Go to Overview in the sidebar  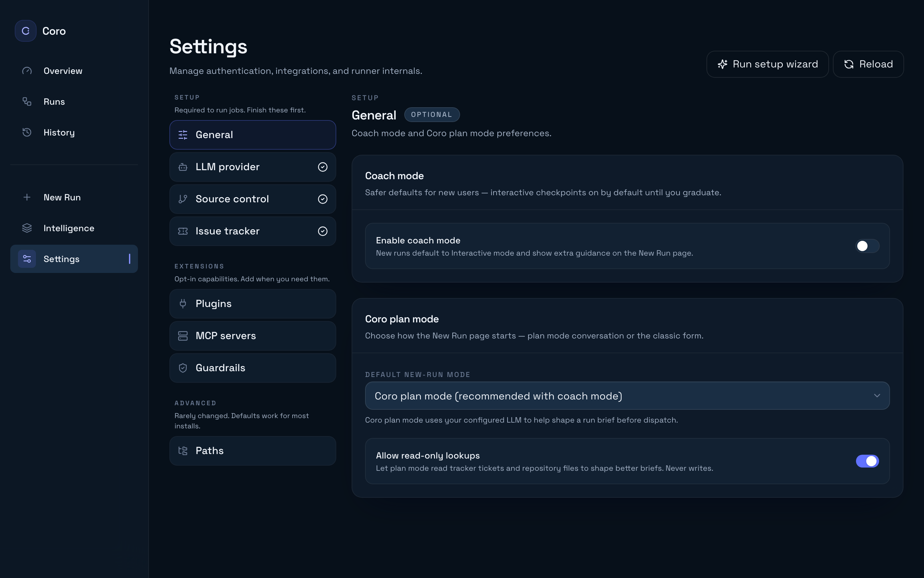74,71
